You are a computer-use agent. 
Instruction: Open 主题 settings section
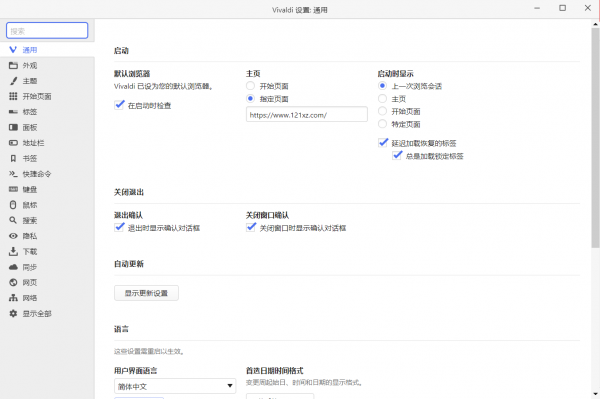click(x=47, y=81)
